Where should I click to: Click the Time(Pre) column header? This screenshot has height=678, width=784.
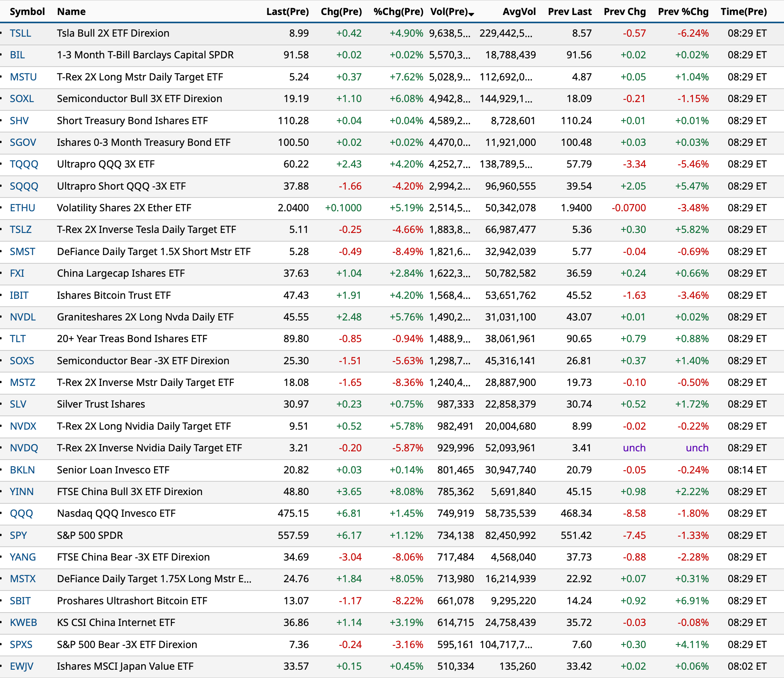pyautogui.click(x=743, y=11)
